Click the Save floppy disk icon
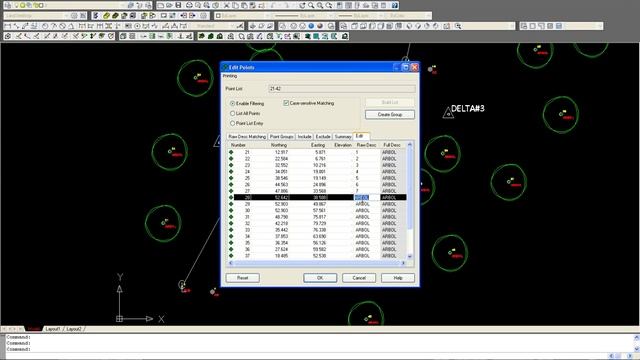The image size is (640, 360). coord(178,5)
